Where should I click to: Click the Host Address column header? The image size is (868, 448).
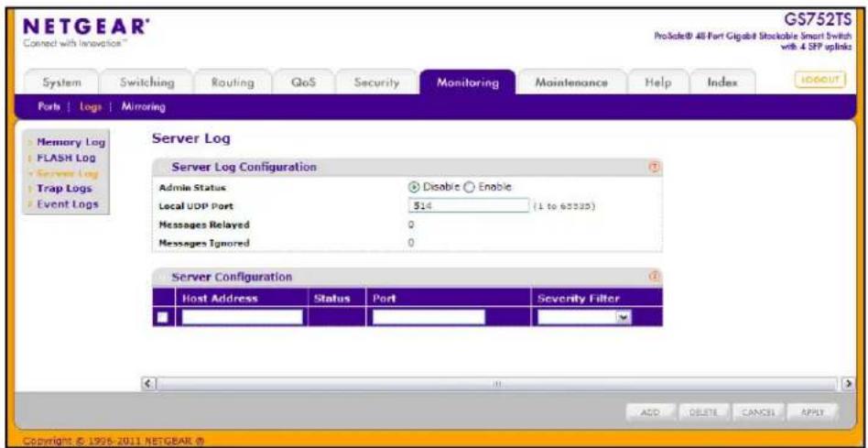coord(220,299)
